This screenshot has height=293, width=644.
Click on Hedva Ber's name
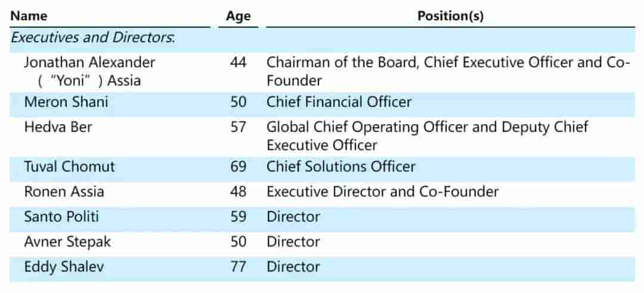tap(58, 127)
